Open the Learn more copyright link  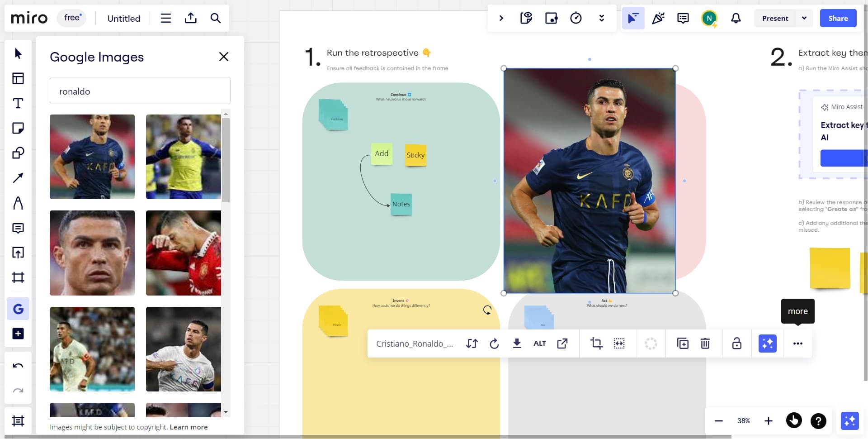click(x=189, y=427)
